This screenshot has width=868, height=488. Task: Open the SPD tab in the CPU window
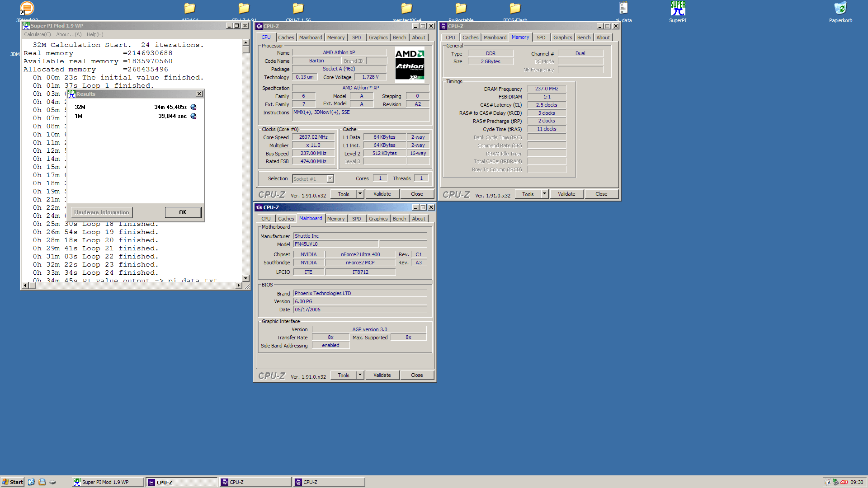point(357,38)
